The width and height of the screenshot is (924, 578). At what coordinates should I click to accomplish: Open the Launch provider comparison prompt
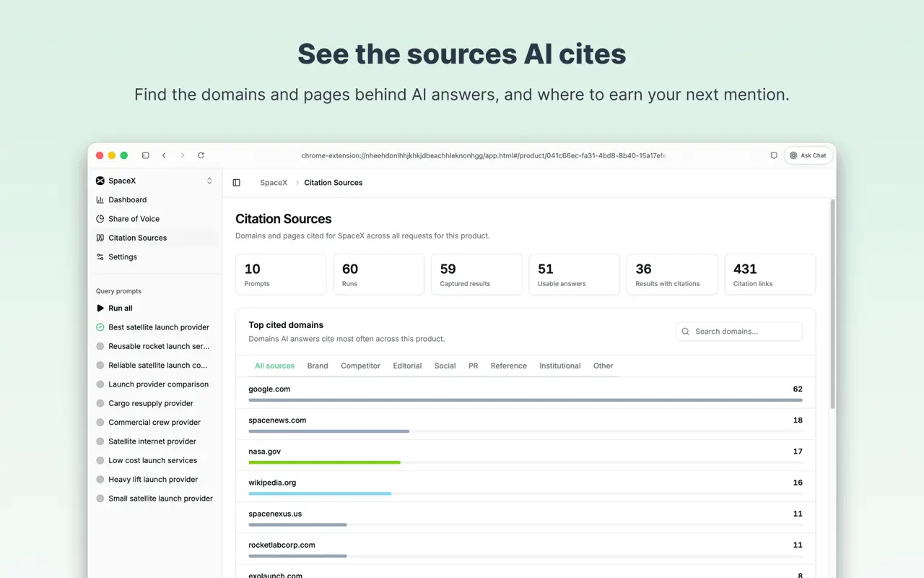click(x=158, y=384)
